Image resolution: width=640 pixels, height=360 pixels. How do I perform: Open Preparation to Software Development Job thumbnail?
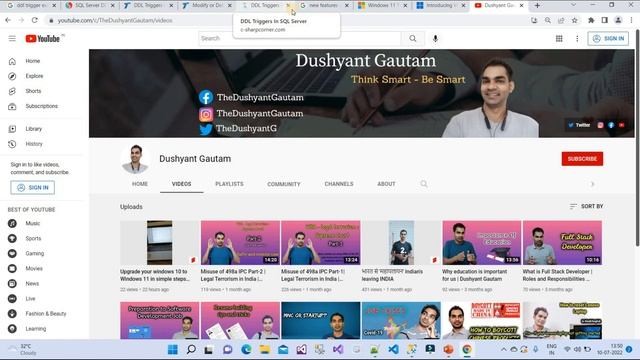click(159, 320)
